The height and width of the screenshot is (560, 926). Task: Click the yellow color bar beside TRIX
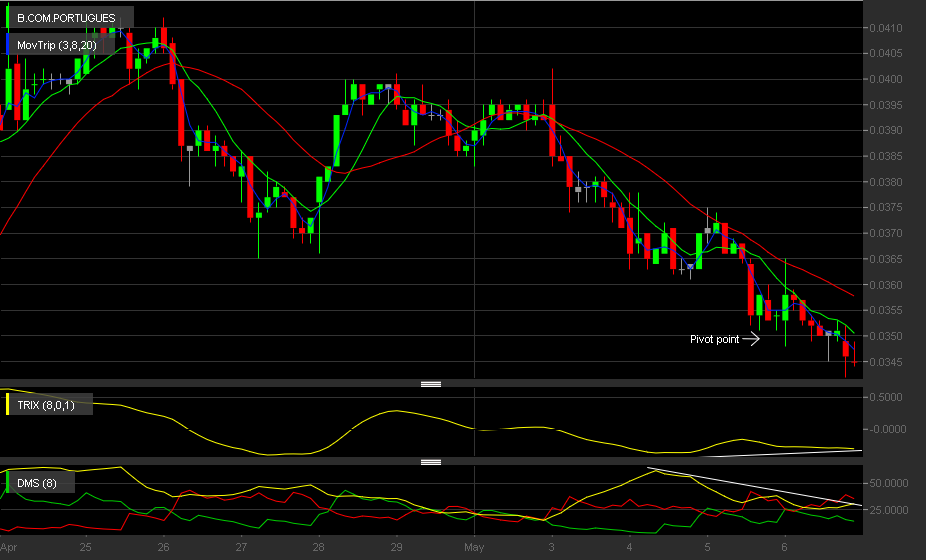(x=8, y=405)
